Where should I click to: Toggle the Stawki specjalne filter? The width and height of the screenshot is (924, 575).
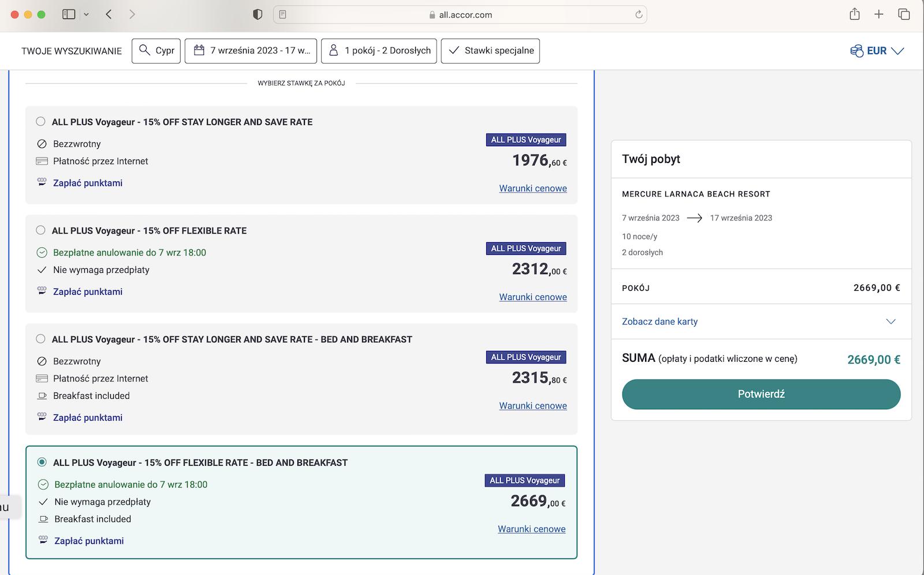(490, 51)
